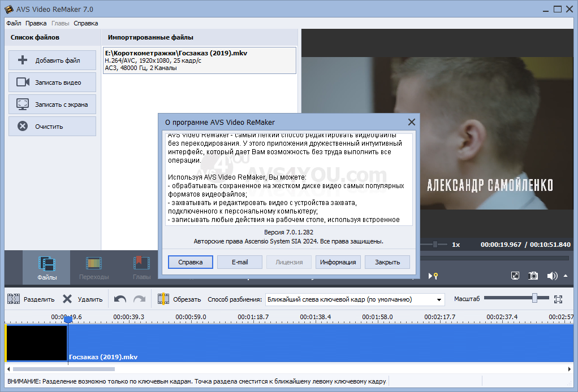
Task: Click the playback progress bar
Action: click(495, 258)
